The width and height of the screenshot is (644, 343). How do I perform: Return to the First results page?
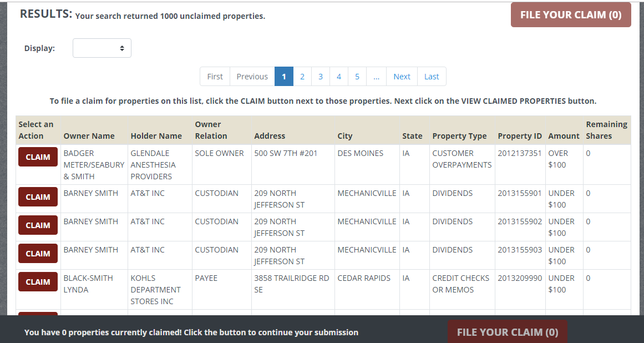pyautogui.click(x=215, y=76)
